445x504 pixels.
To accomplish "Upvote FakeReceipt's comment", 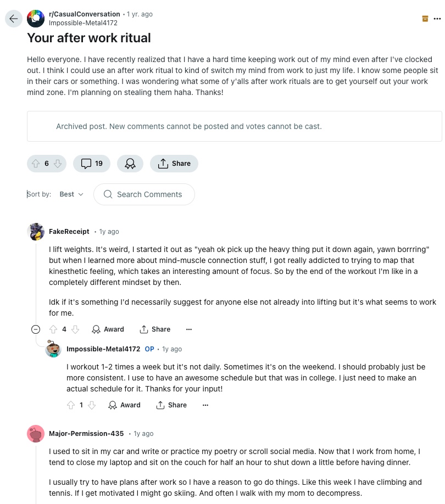I will pos(53,329).
